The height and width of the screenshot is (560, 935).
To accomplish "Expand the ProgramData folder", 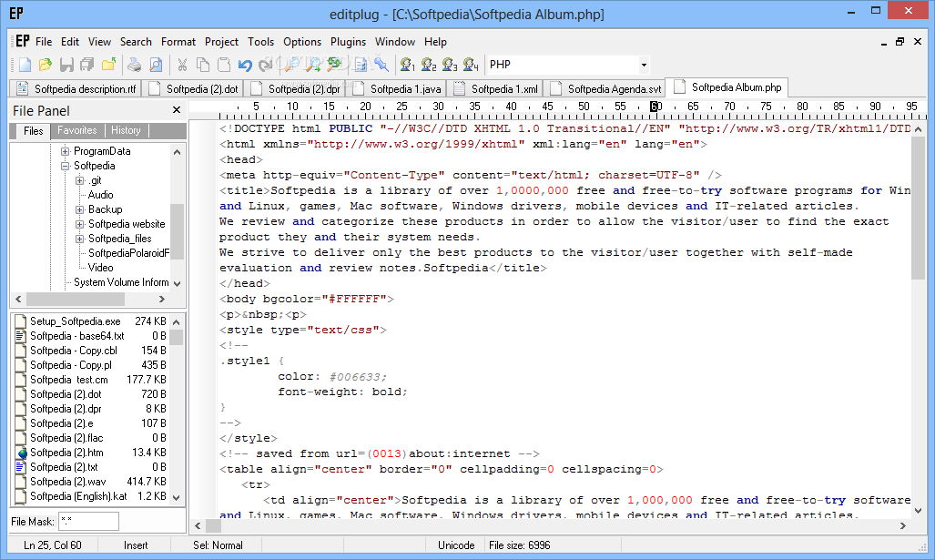I will [x=65, y=151].
